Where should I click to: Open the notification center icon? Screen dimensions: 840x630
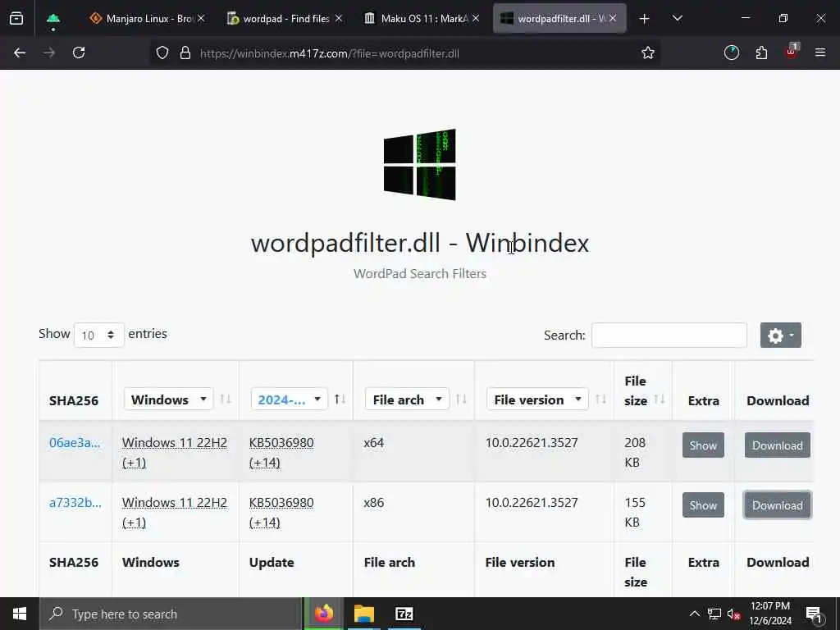[814, 614]
